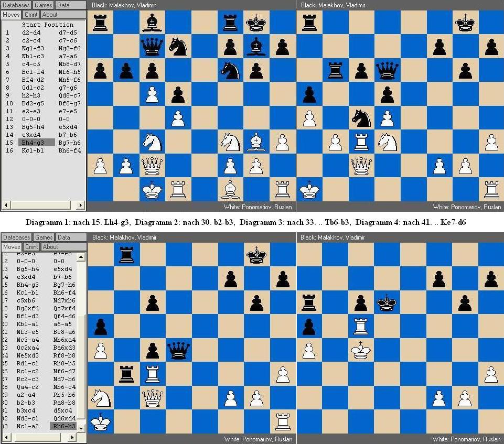The width and height of the screenshot is (504, 444).
Task: Open the Cmnt tab in the top panel
Action: 31,15
